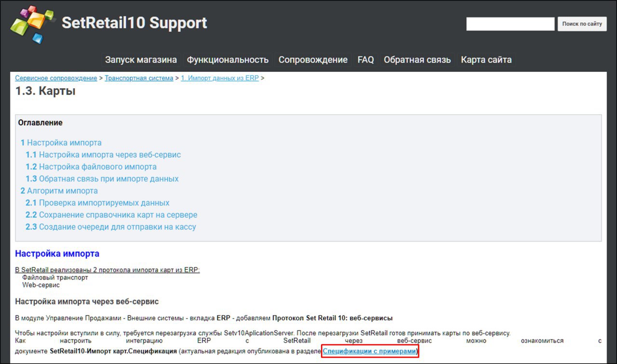The height and width of the screenshot is (364, 617).
Task: Click the Оглавление heading
Action: click(x=40, y=122)
